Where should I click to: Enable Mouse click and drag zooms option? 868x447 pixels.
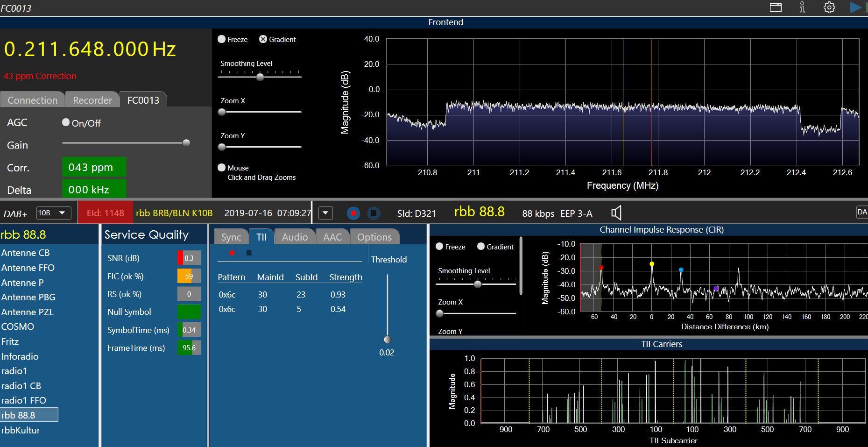pyautogui.click(x=222, y=168)
